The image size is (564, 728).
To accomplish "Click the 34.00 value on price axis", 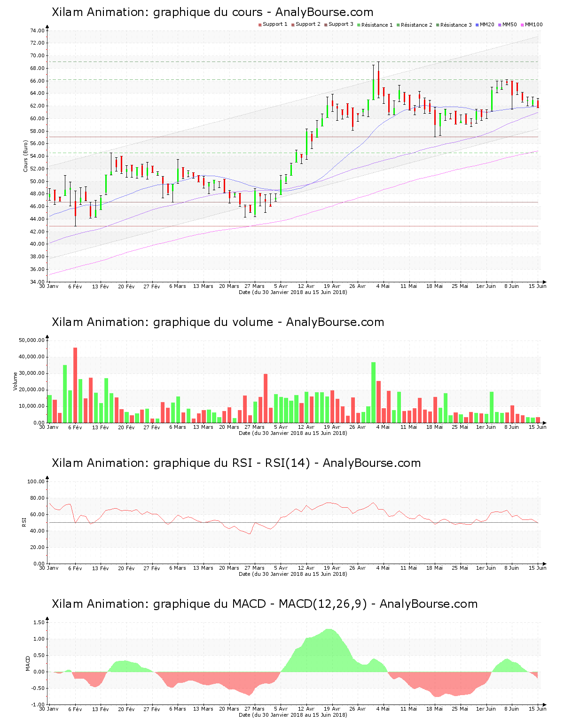I will coord(37,282).
